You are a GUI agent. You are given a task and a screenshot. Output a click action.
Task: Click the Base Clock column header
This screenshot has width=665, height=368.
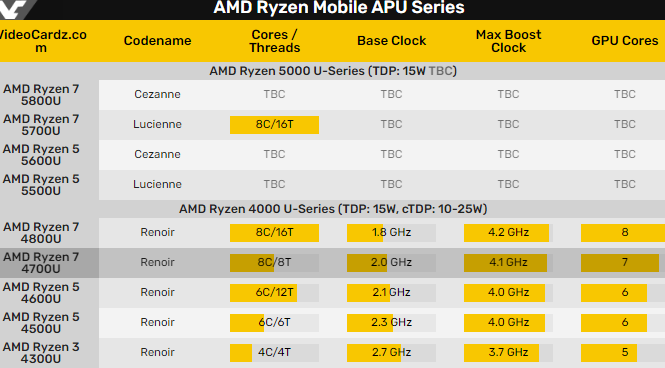391,41
